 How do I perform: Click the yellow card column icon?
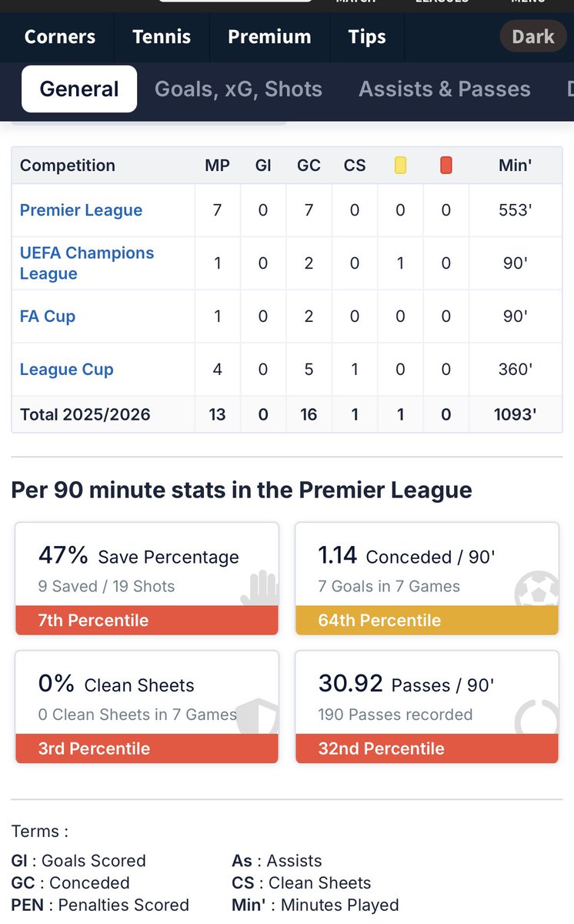(400, 165)
